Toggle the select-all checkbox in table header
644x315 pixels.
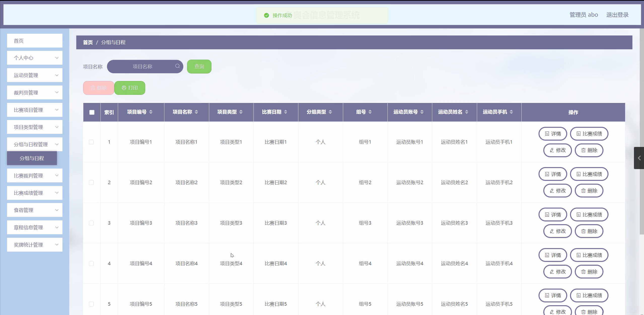coord(92,112)
